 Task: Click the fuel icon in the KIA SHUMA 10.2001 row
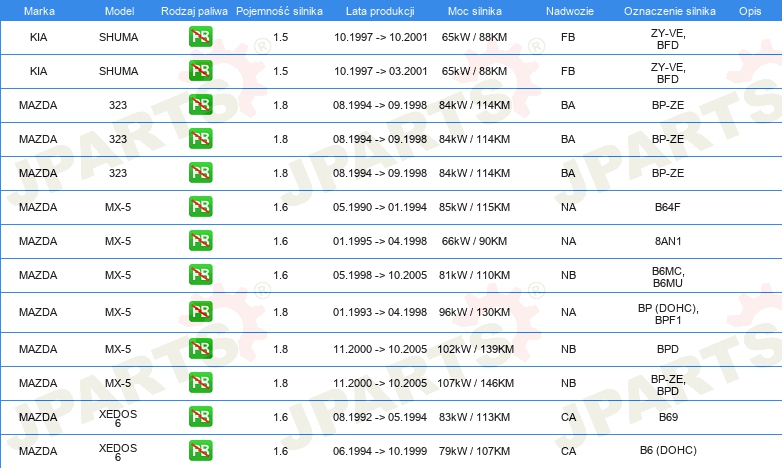click(x=200, y=36)
